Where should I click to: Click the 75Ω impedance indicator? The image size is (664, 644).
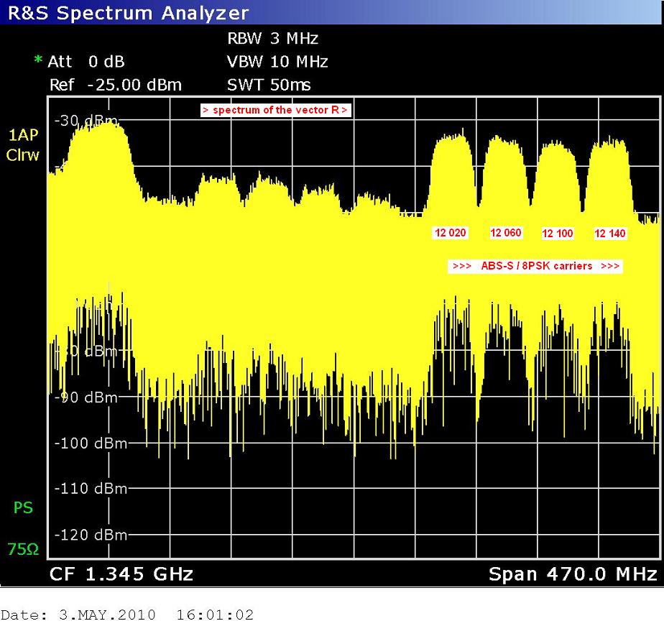tap(22, 550)
